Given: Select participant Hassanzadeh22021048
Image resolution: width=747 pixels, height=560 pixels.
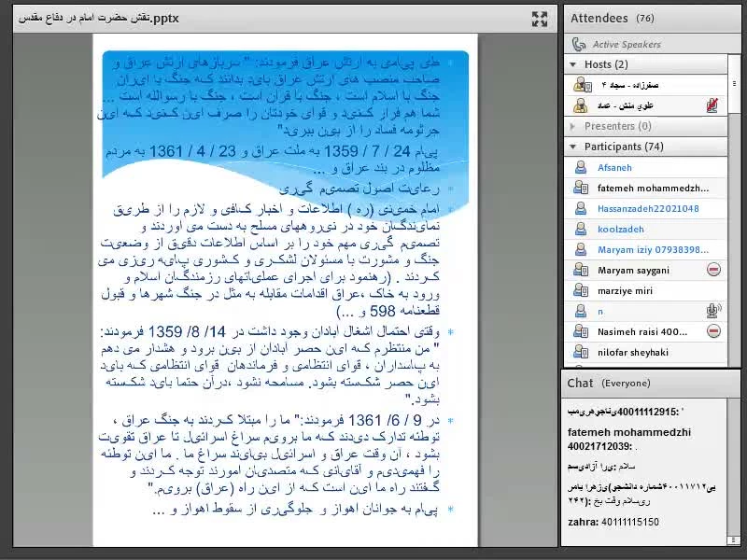Looking at the screenshot, I should [x=646, y=208].
